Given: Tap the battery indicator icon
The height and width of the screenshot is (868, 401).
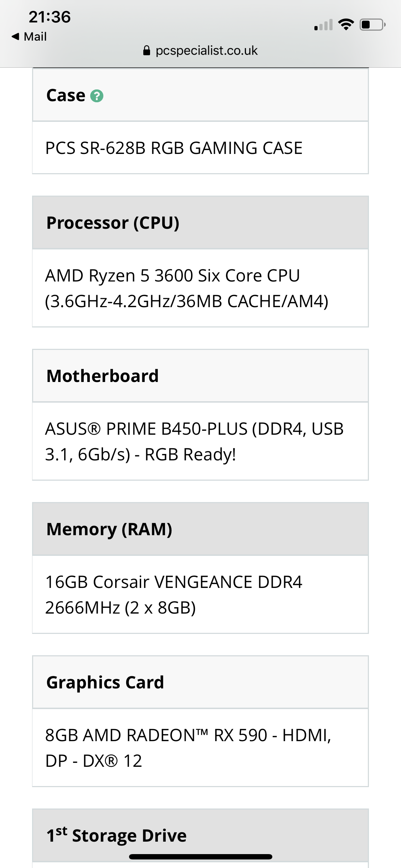Looking at the screenshot, I should [372, 25].
